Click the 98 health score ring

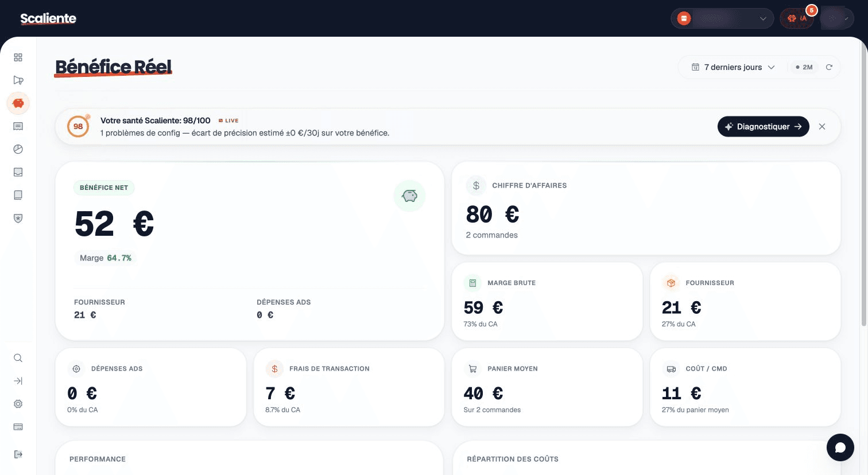pyautogui.click(x=78, y=126)
